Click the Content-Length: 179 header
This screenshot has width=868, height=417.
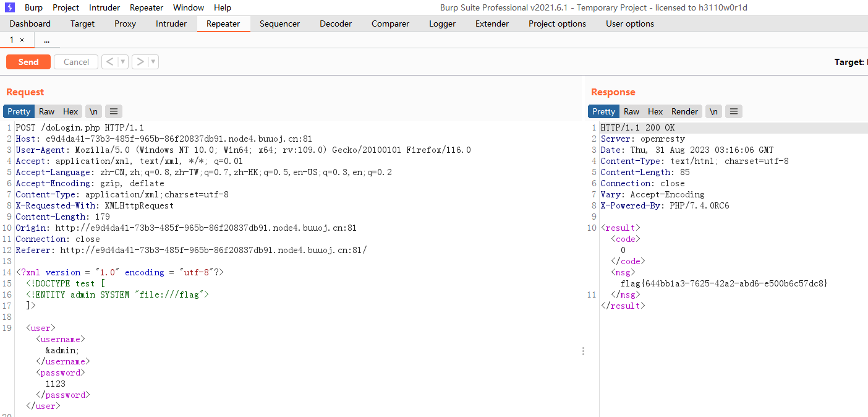(62, 217)
